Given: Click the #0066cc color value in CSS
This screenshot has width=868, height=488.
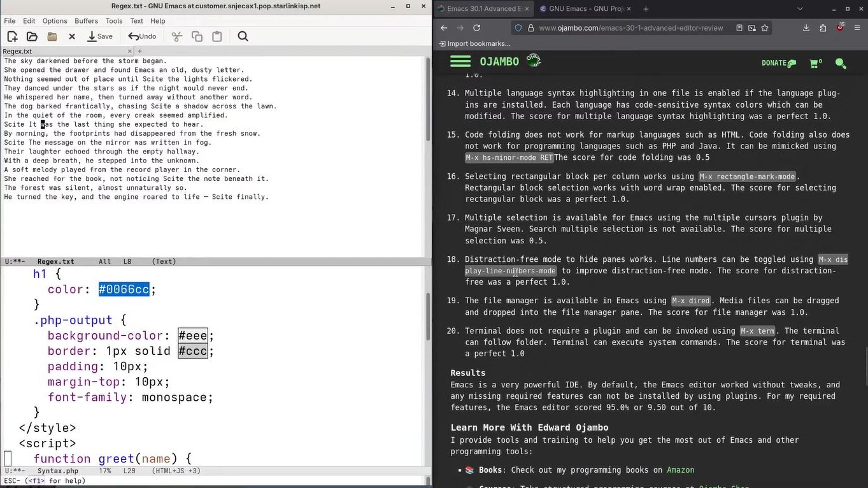Looking at the screenshot, I should [124, 290].
